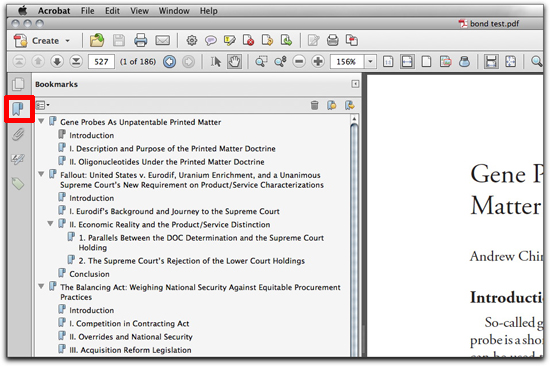Click the delete page icon
Image resolution: width=550 pixels, height=366 pixels.
[x=248, y=40]
